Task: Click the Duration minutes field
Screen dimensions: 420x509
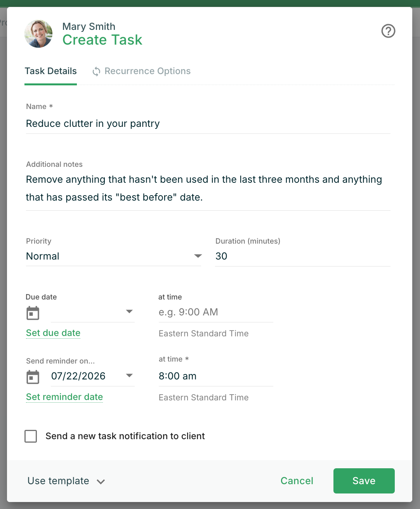Action: [x=303, y=256]
